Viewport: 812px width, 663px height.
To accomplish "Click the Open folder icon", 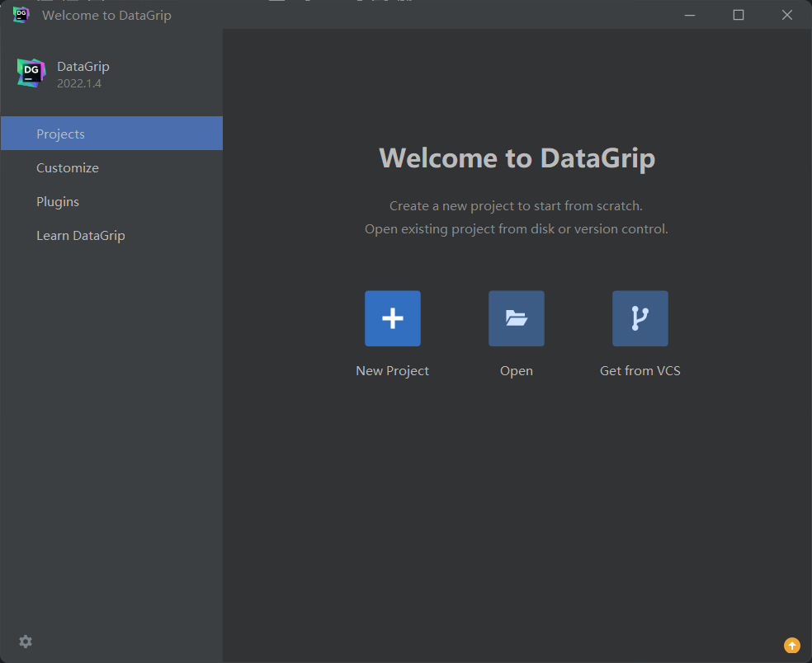I will pos(517,318).
